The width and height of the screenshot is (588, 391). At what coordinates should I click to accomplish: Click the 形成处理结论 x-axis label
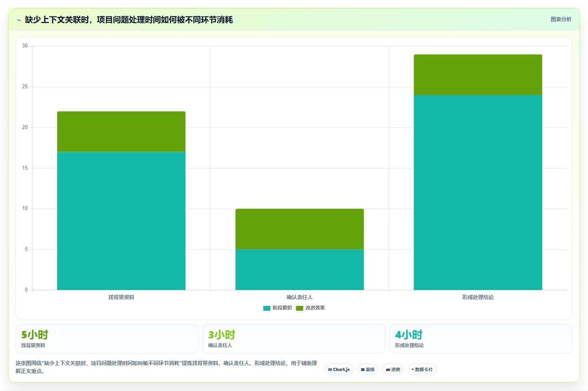pyautogui.click(x=478, y=297)
